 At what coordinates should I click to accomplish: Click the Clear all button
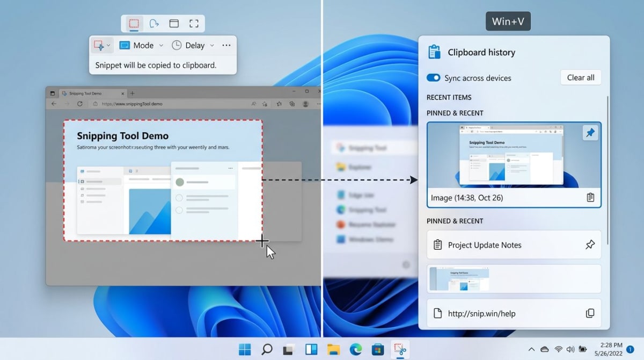pos(581,77)
